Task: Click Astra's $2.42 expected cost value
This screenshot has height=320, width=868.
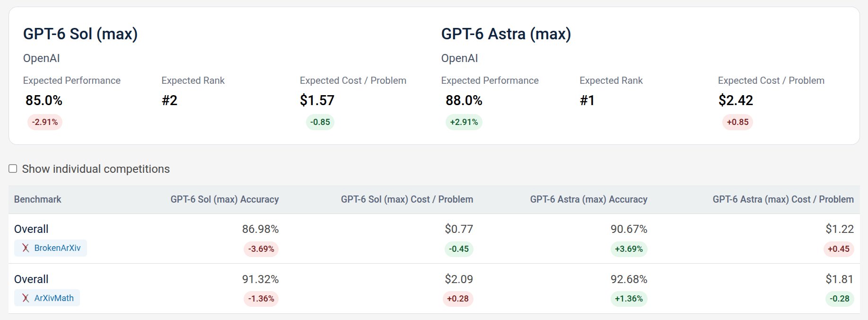Action: pos(736,100)
